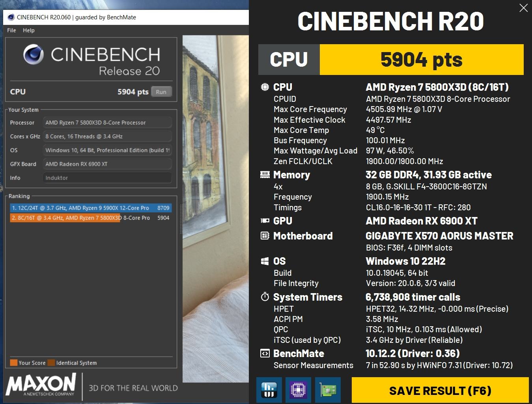Screen dimensions: 532x404
Task: Click the 3.4 GHz by Driver (Reliable) value
Action: 414,340
